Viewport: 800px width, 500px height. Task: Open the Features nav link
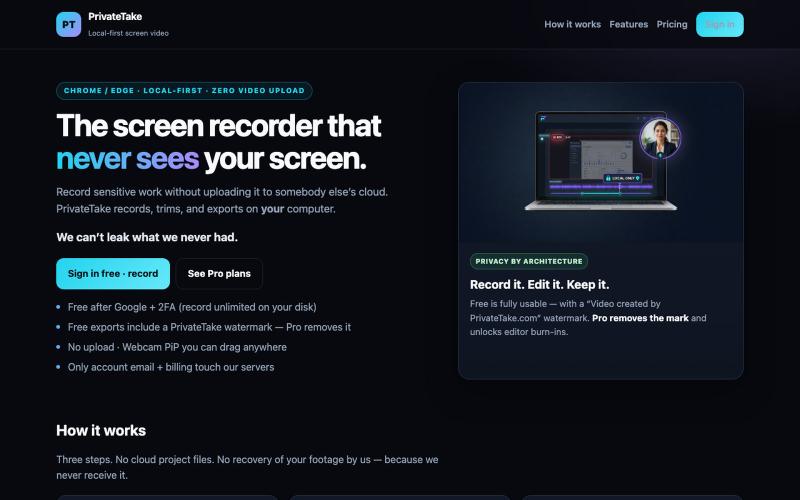[x=629, y=24]
